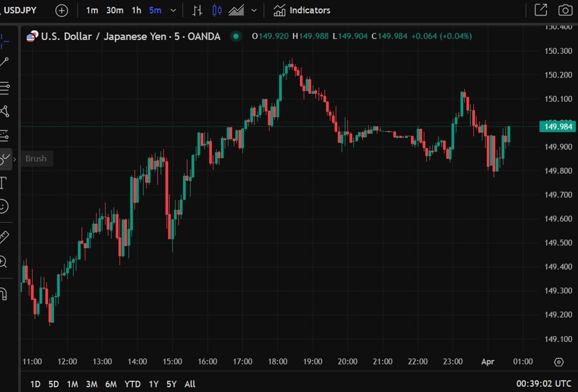Set range to 3M

tap(92, 384)
